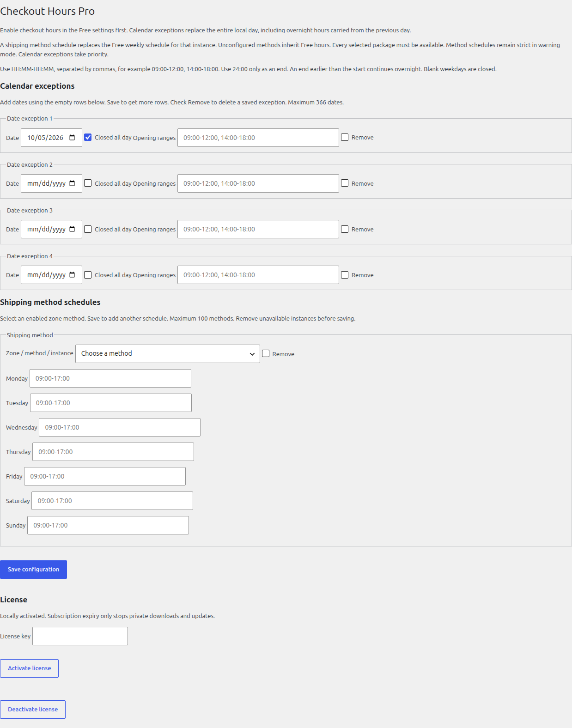Check Closed all day for Date exception 4
The height and width of the screenshot is (728, 572).
click(88, 274)
